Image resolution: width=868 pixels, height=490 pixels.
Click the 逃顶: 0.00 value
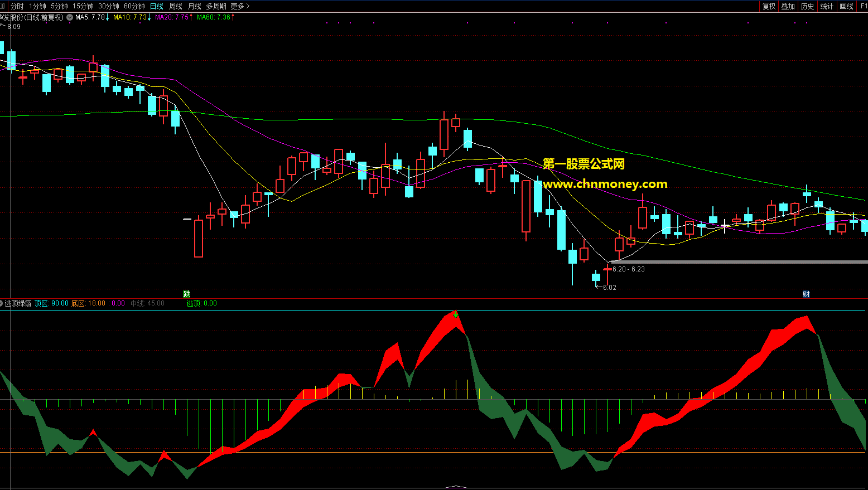tap(201, 303)
